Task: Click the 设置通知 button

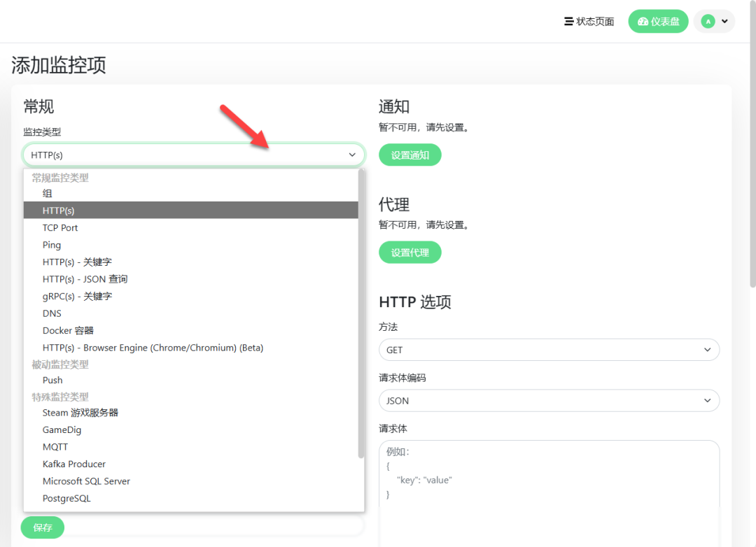Action: [x=409, y=155]
